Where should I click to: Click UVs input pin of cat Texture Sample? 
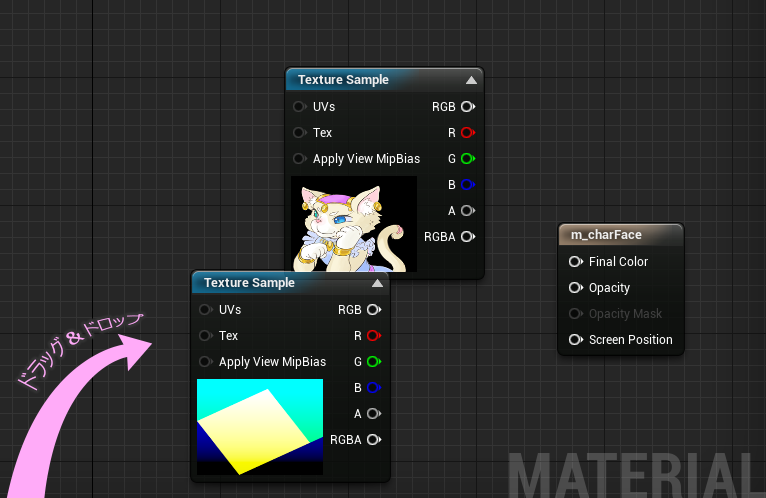coord(299,107)
